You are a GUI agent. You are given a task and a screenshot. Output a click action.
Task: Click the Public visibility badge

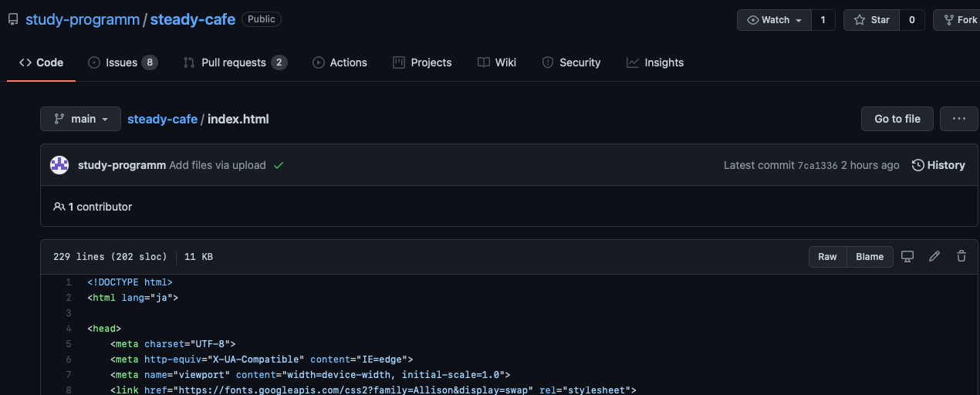tap(262, 19)
